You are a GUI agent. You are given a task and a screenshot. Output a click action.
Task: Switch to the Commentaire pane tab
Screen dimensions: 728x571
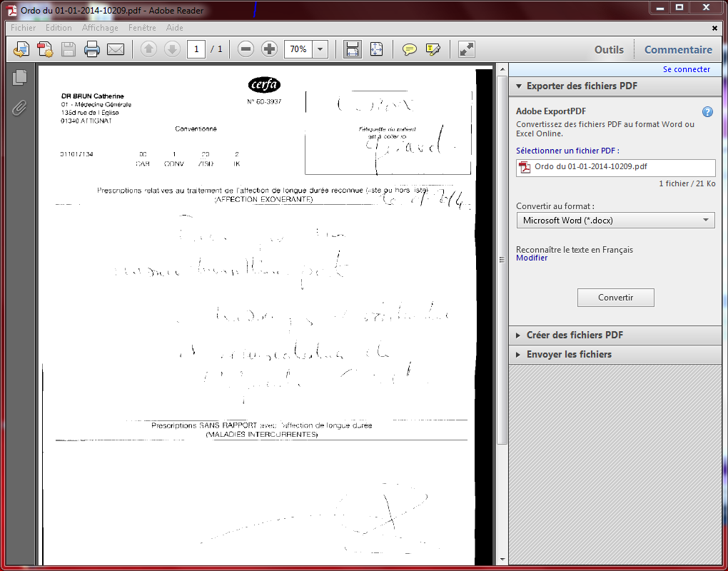pyautogui.click(x=678, y=49)
